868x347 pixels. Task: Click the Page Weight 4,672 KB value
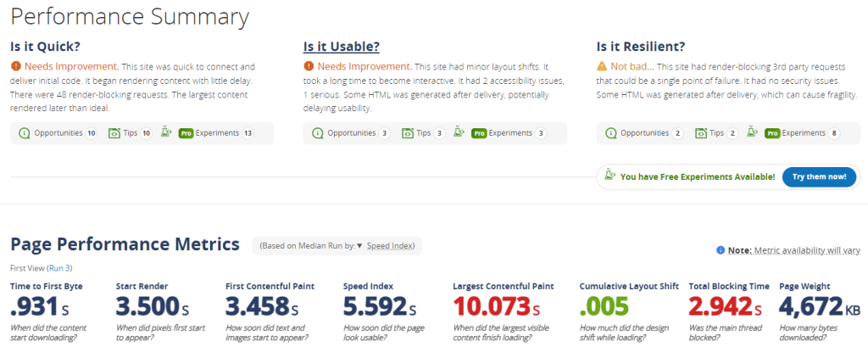point(818,307)
